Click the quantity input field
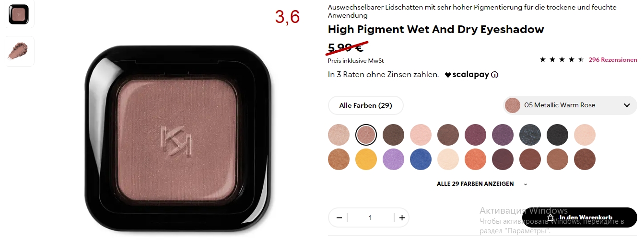644x240 pixels. point(370,217)
